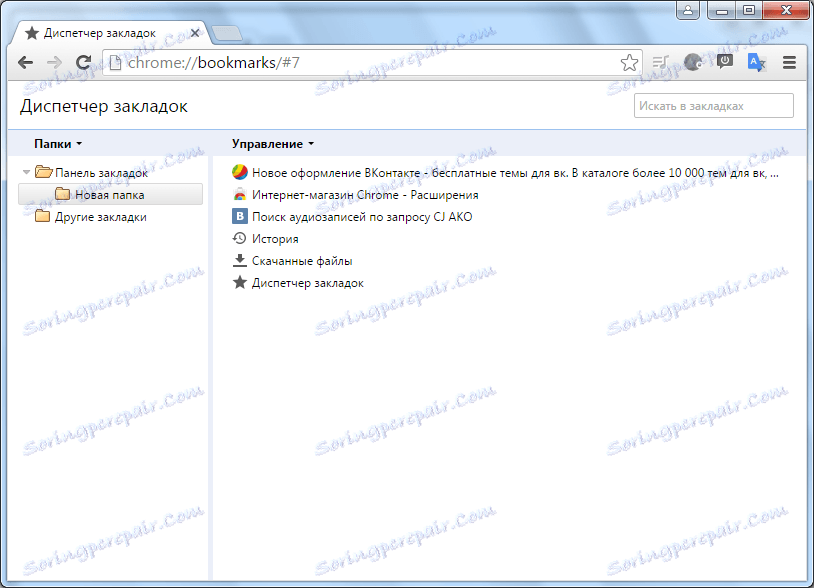Click the download icon beside Скачанные файлы
814x588 pixels.
239,260
